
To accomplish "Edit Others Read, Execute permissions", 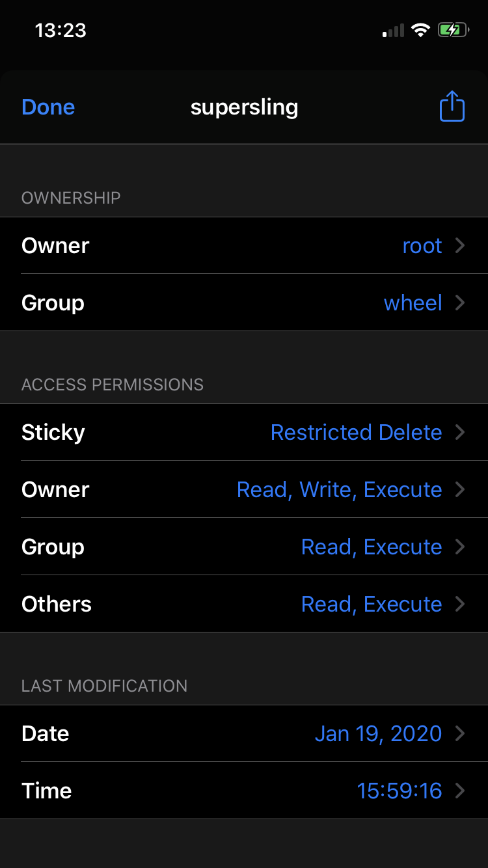I will pos(244,604).
